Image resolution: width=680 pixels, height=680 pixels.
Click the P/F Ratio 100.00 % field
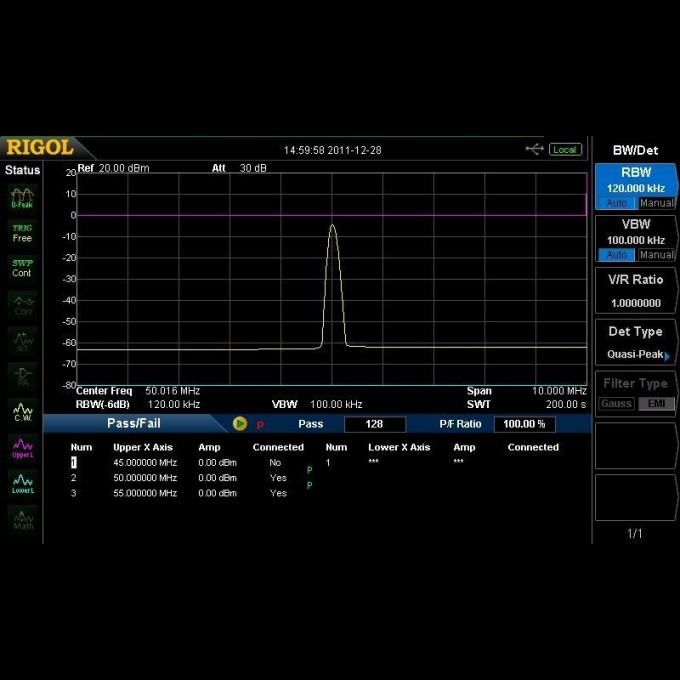click(x=524, y=424)
